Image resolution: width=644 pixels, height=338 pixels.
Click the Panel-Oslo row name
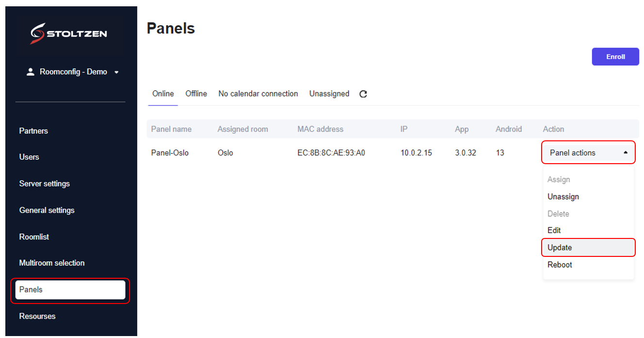pyautogui.click(x=170, y=153)
